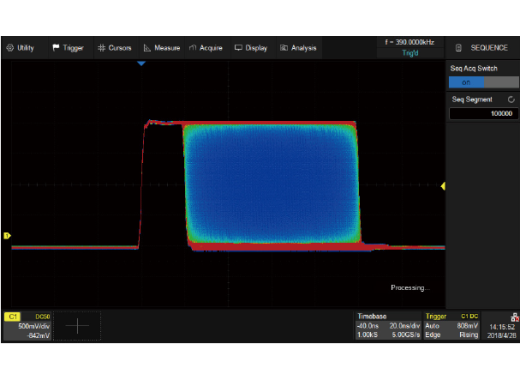Click the Acquire waveform icon
The height and width of the screenshot is (380, 520).
(x=193, y=48)
